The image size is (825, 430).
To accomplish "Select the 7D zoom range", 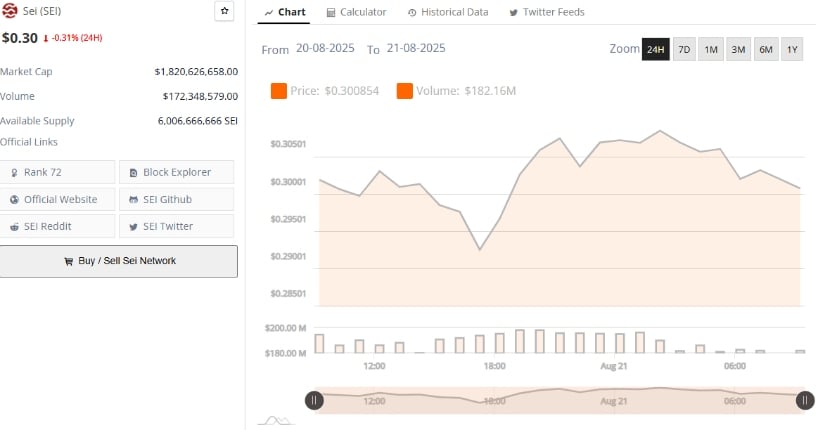I will click(684, 49).
